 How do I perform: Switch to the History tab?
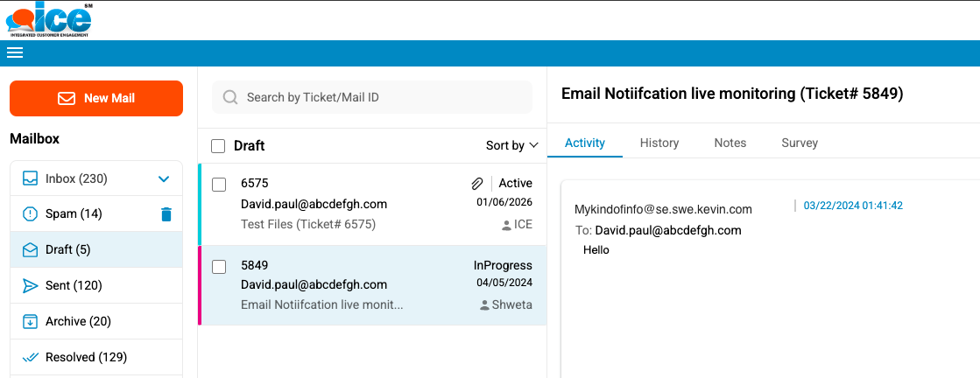pyautogui.click(x=659, y=143)
